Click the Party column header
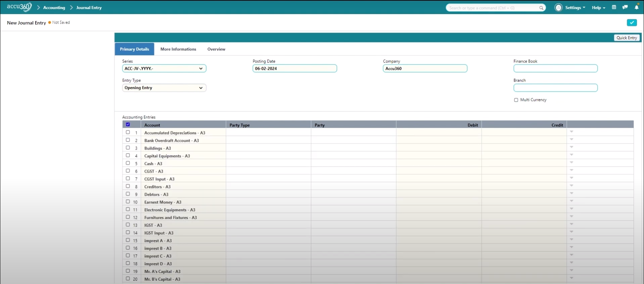 pos(354,125)
